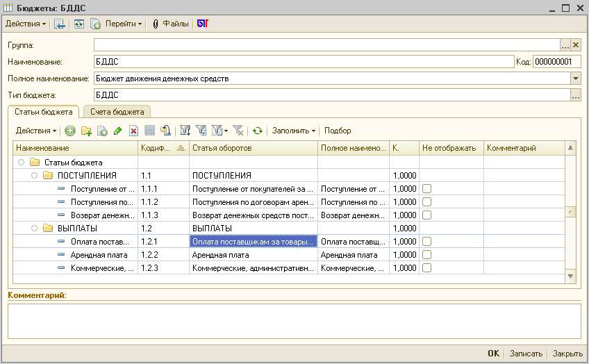Viewport: 589px width, 364px height.
Task: Switch to the Счета бюджета tab
Action: (x=117, y=112)
